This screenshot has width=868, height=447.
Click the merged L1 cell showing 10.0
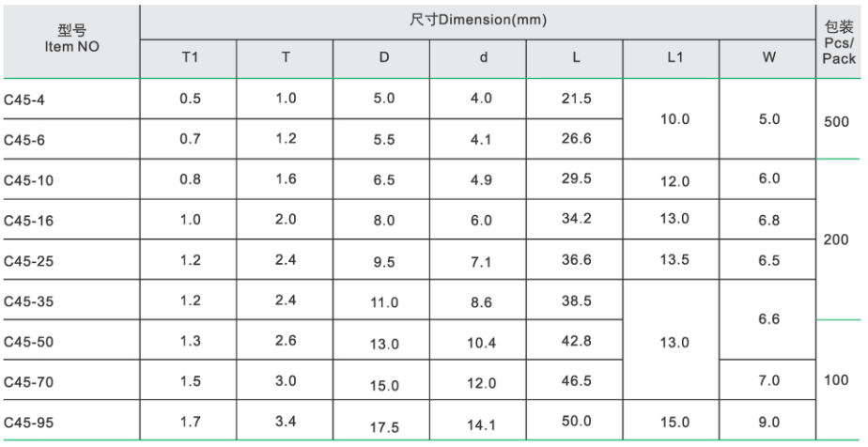673,119
